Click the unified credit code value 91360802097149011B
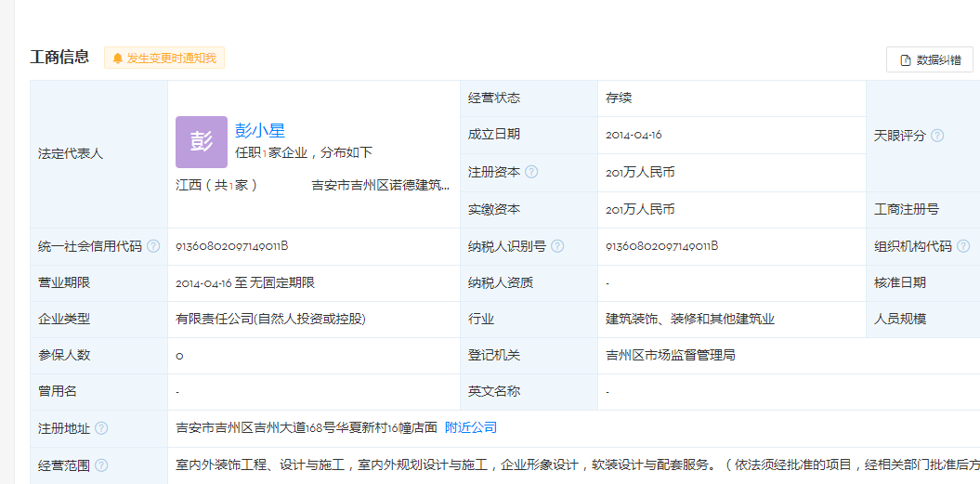The height and width of the screenshot is (484, 980). 232,246
